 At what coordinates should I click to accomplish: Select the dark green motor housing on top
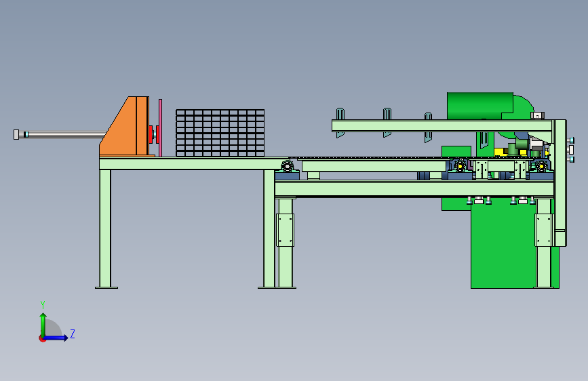(x=480, y=106)
